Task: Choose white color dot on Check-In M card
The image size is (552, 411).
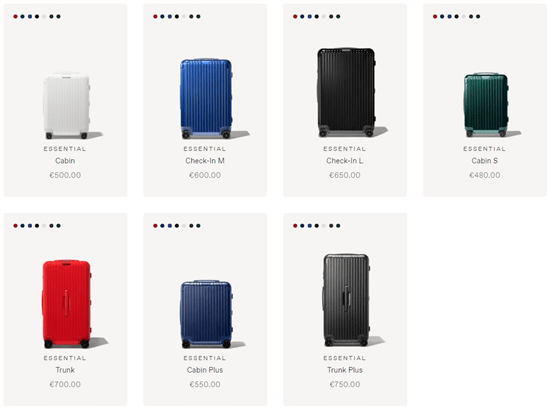Action: pyautogui.click(x=184, y=17)
